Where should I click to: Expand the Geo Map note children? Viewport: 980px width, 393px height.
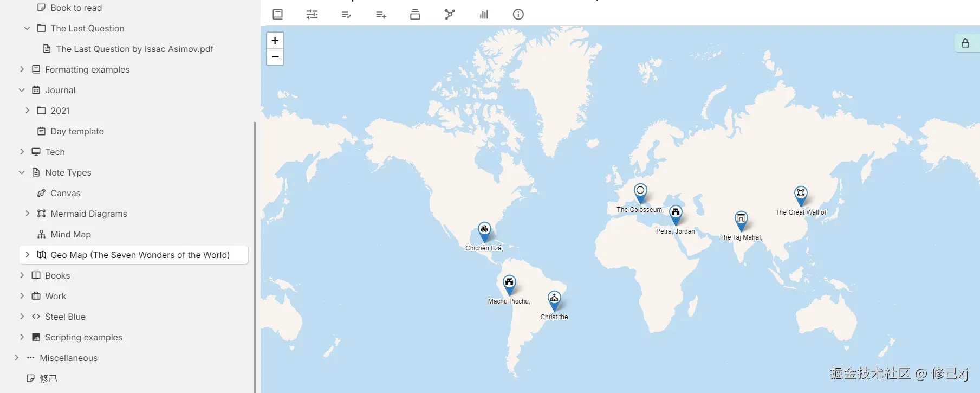coord(27,255)
